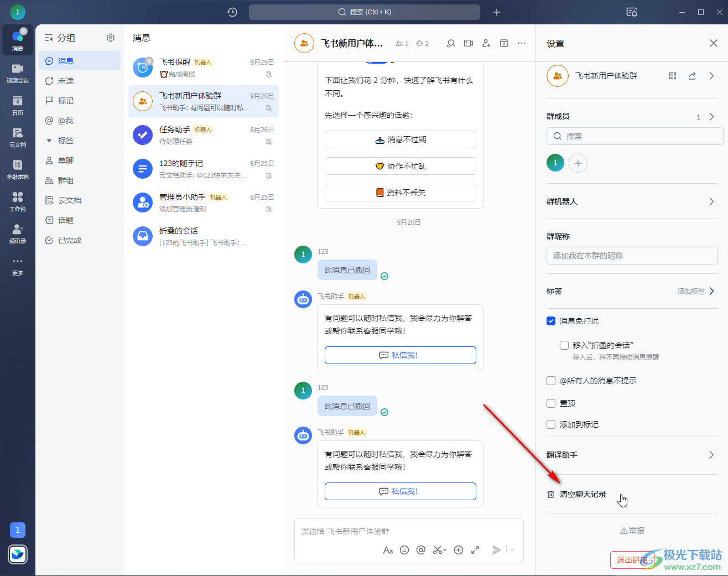Open 管理员小助手 conversation
This screenshot has width=728, height=576.
[x=204, y=203]
